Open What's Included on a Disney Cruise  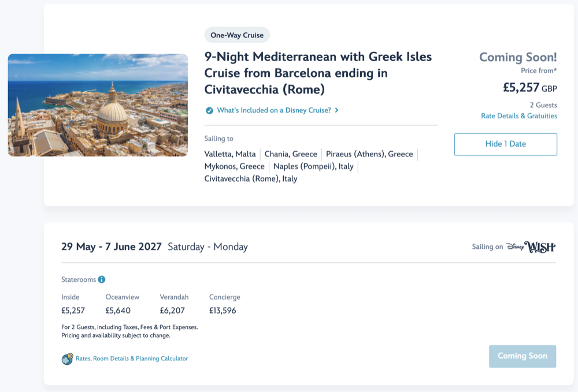pos(273,110)
